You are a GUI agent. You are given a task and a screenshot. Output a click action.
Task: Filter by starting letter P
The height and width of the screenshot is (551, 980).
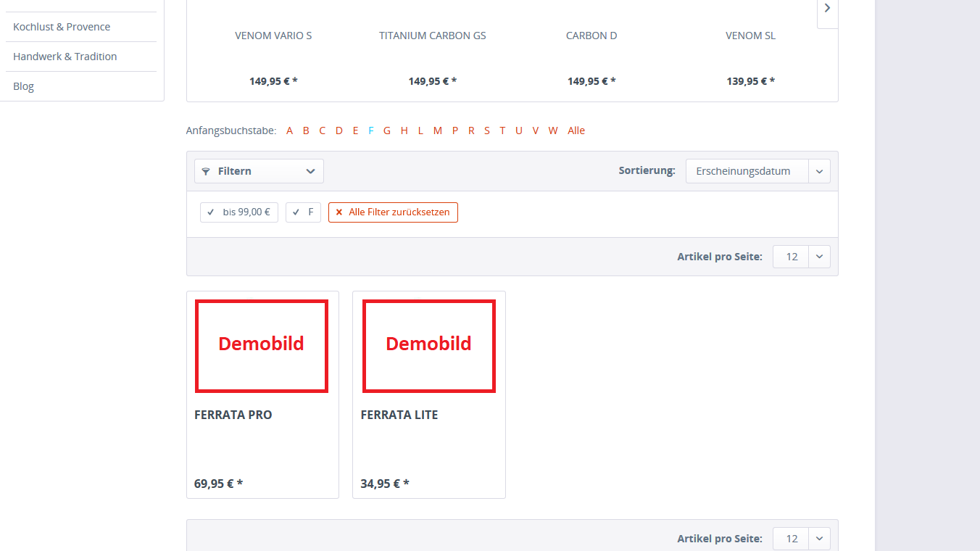(x=455, y=130)
